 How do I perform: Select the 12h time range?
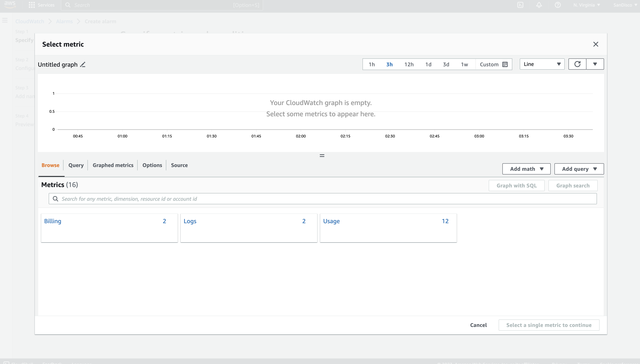pos(409,64)
